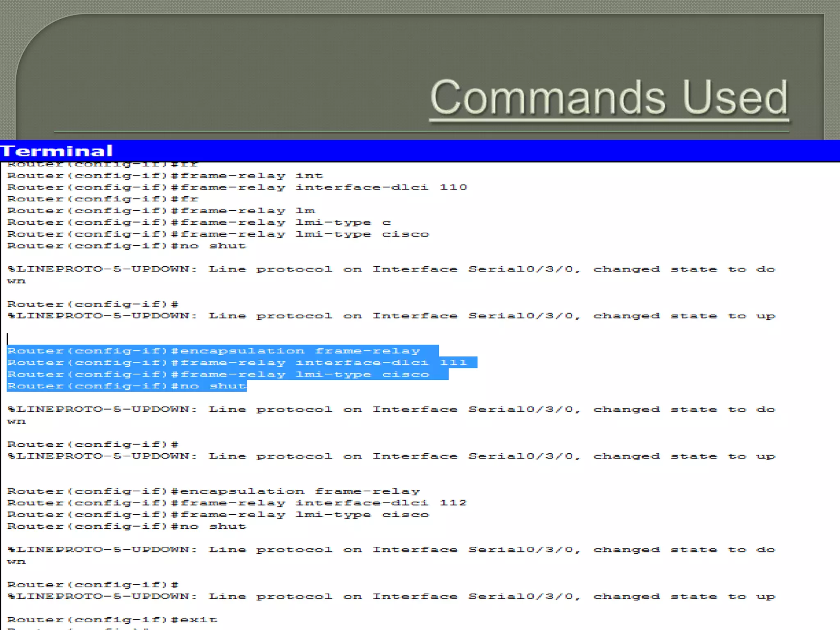The width and height of the screenshot is (840, 630).
Task: Click the 'interface-dlci 112' command line
Action: (x=237, y=503)
